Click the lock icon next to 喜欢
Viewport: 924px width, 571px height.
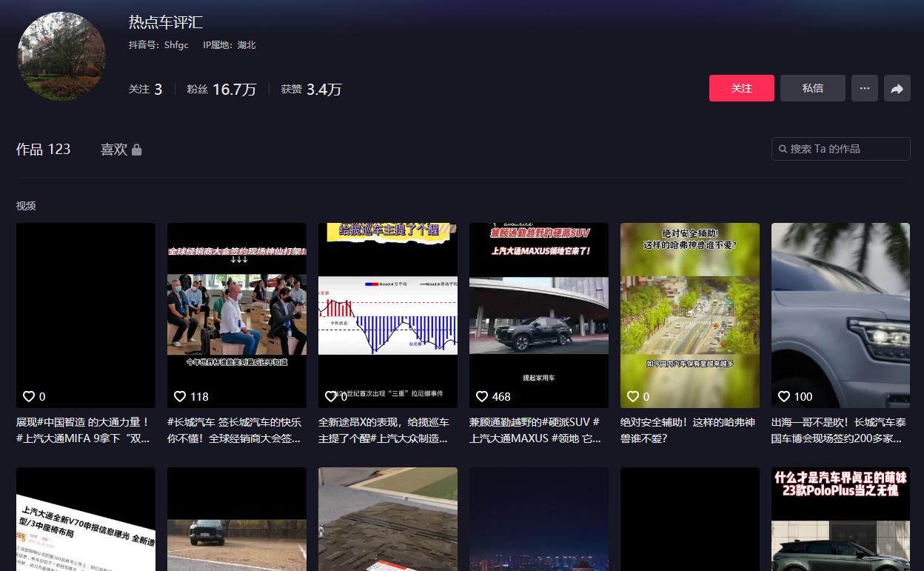(136, 150)
